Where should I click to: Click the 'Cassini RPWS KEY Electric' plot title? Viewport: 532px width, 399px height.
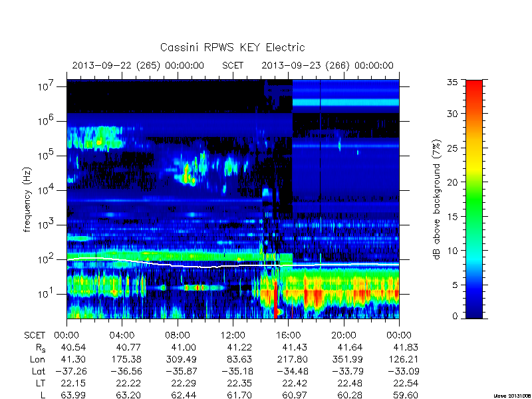pyautogui.click(x=232, y=47)
